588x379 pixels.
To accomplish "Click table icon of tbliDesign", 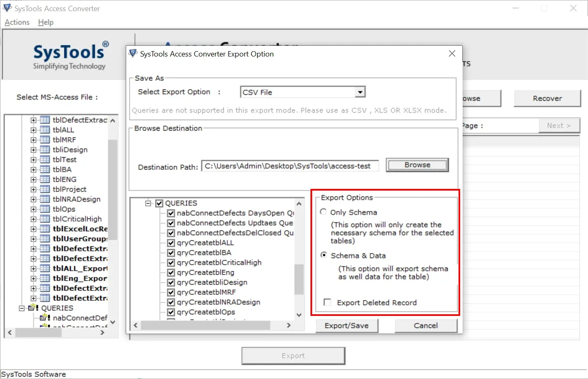I will point(45,150).
